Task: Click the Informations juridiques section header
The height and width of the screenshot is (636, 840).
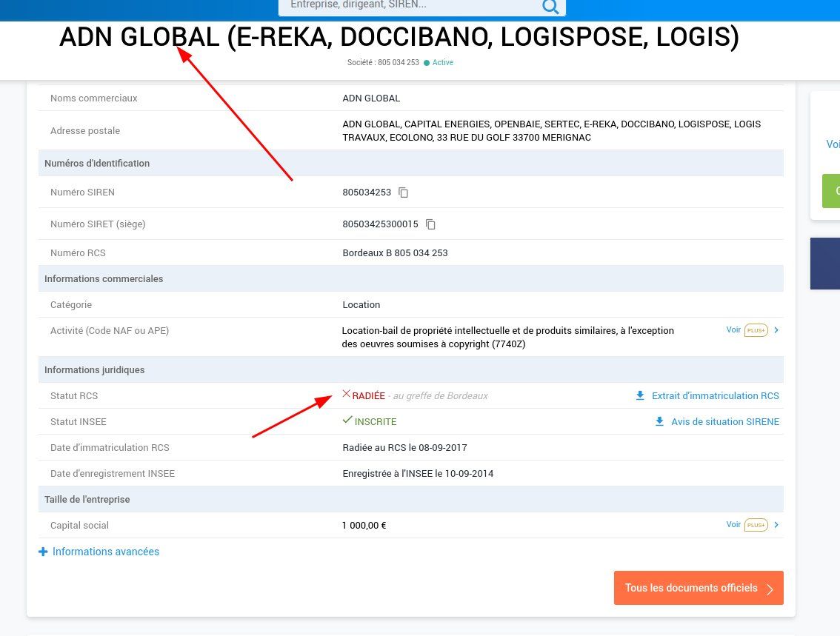Action: click(411, 370)
